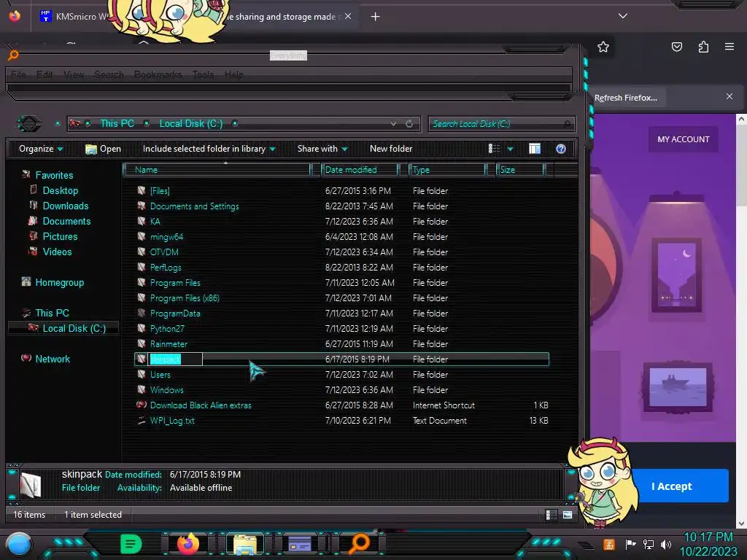The height and width of the screenshot is (560, 747).
Task: Switch to the KMSmicro Firefox tab
Action: coord(74,17)
